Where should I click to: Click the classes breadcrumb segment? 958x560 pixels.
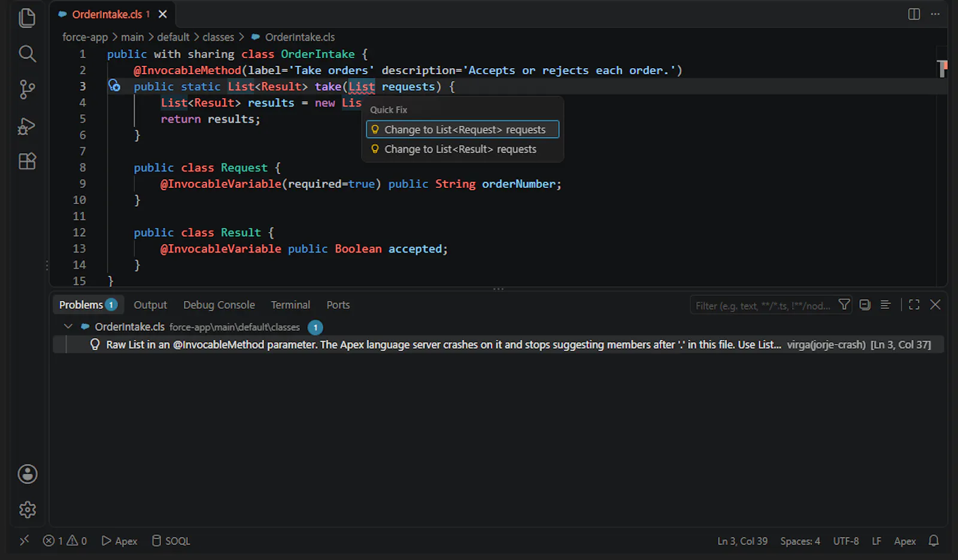[x=218, y=37]
